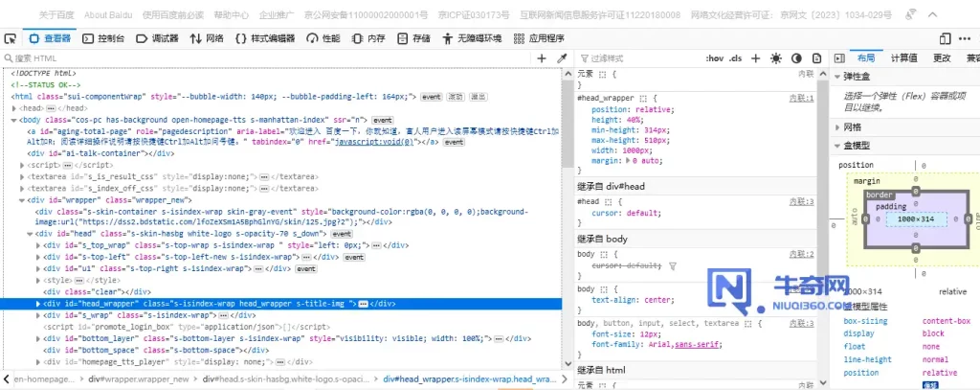Click event badge on div#head row
Viewport: 980px width, 390px height.
(342, 234)
